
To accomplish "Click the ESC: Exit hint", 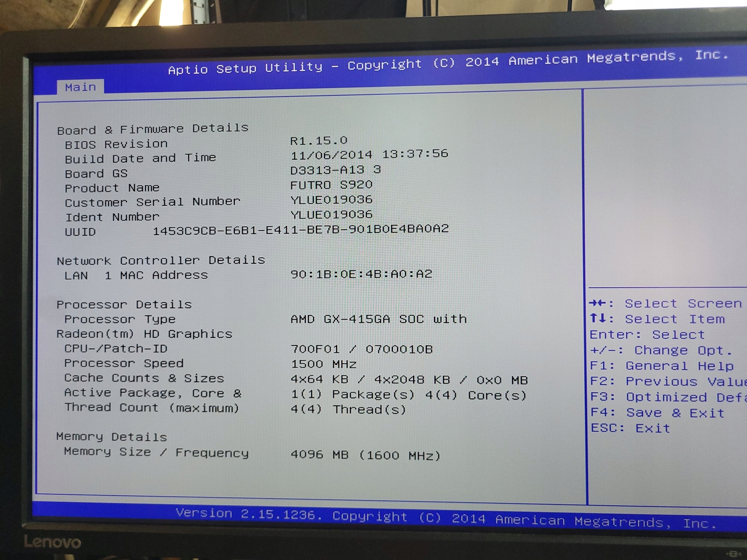I will [630, 428].
